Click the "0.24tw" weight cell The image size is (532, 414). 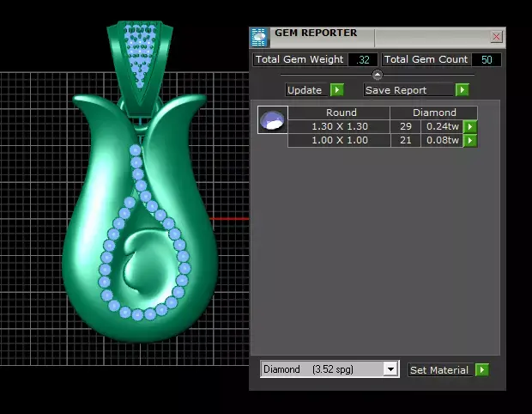pos(442,126)
